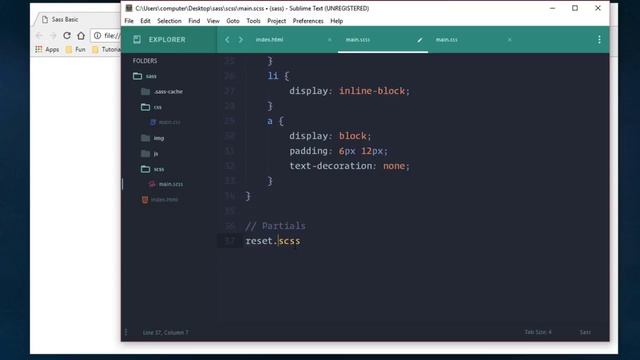Open main.scss from sidebar
The height and width of the screenshot is (360, 640).
tap(171, 184)
